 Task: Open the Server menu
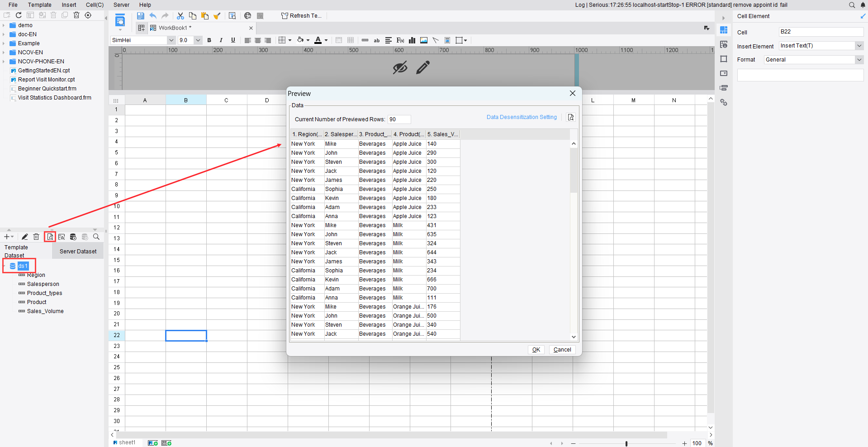point(121,5)
